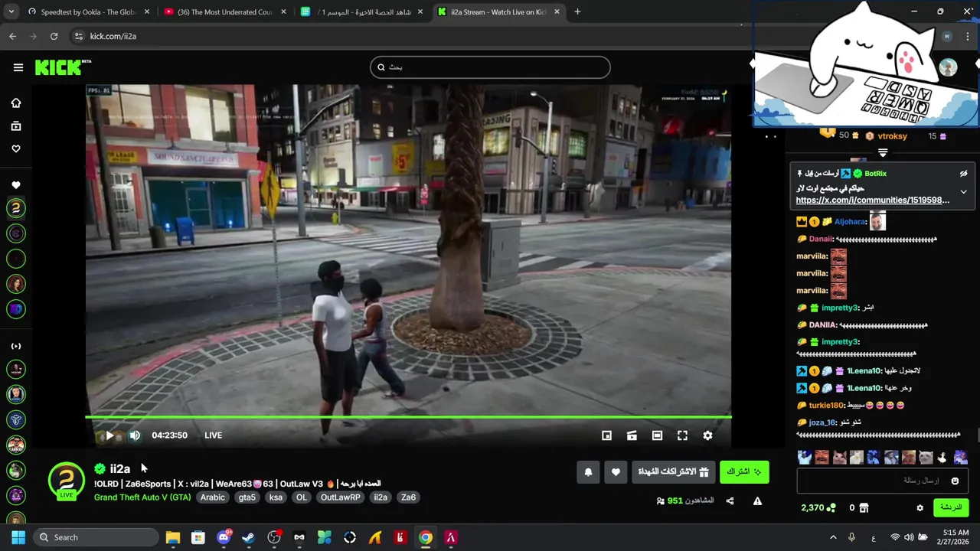Open joza_16's chat profile
Viewport: 980px width, 551px height.
click(x=822, y=422)
